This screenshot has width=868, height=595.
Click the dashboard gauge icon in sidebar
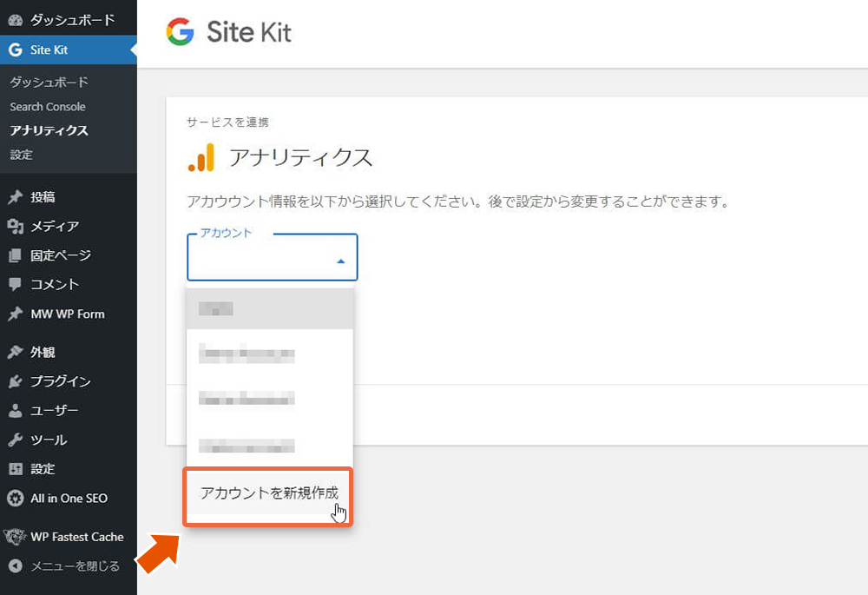pyautogui.click(x=16, y=21)
